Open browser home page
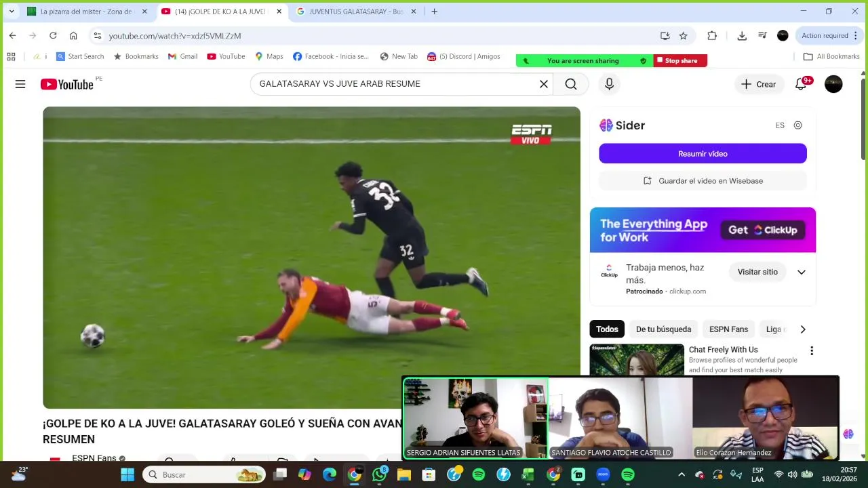 [73, 35]
